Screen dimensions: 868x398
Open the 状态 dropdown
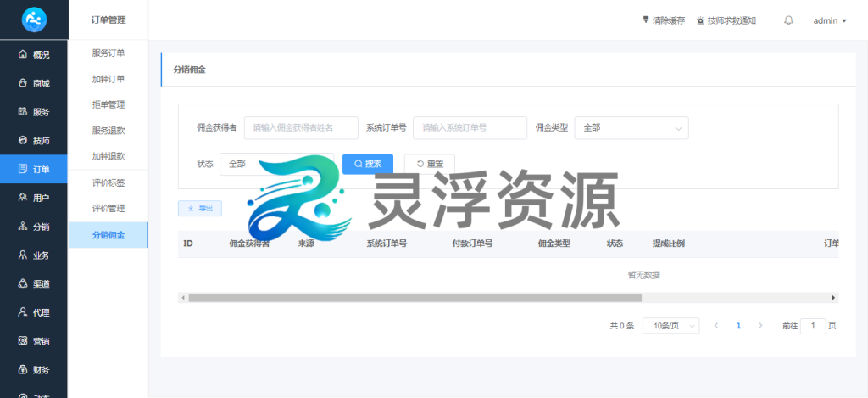click(x=277, y=164)
